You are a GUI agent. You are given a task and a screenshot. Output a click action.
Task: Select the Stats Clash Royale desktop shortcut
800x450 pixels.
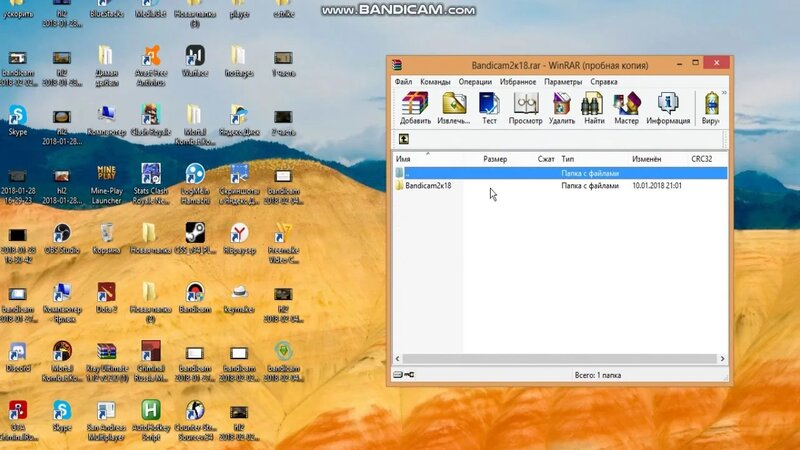click(x=151, y=185)
